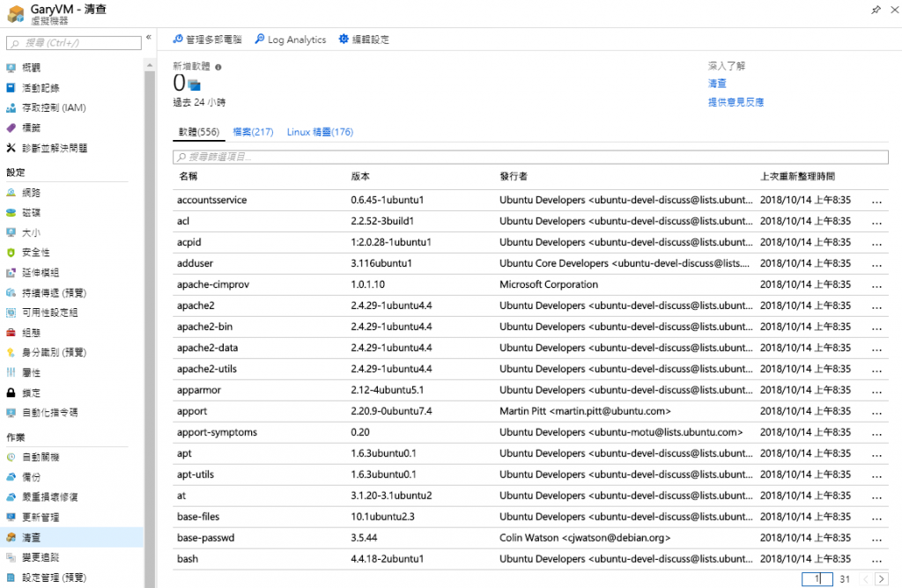Open 診斷並解決問題 wrench icon

[11, 148]
